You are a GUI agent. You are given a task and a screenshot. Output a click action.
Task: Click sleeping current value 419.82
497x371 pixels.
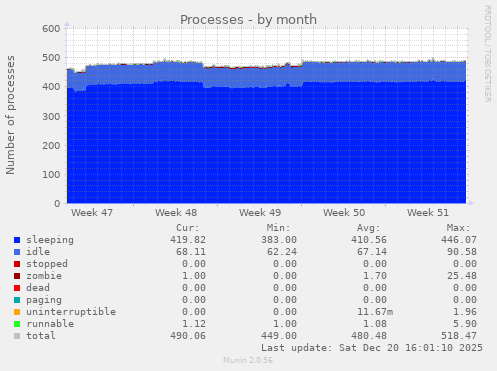click(188, 240)
